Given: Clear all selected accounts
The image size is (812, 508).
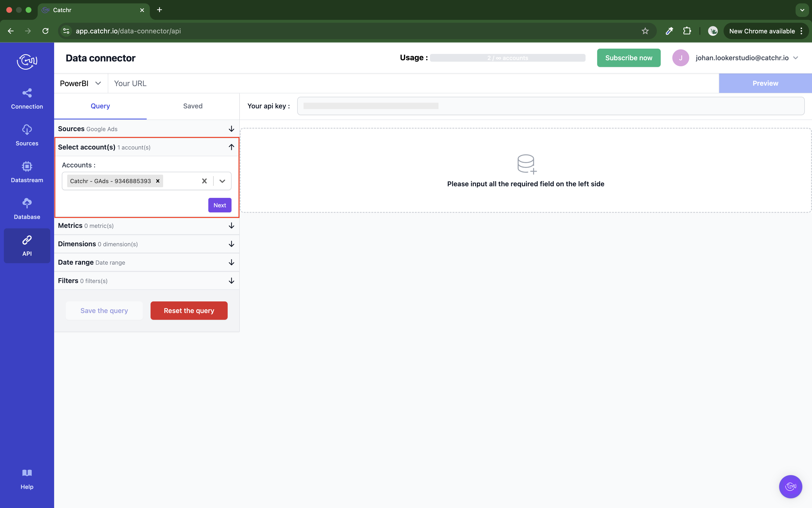Looking at the screenshot, I should 204,181.
